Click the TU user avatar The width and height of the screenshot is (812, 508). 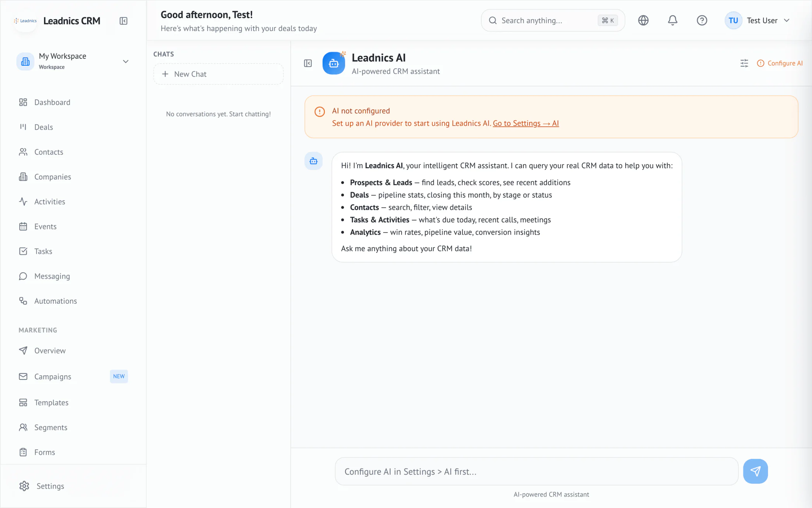pyautogui.click(x=733, y=20)
